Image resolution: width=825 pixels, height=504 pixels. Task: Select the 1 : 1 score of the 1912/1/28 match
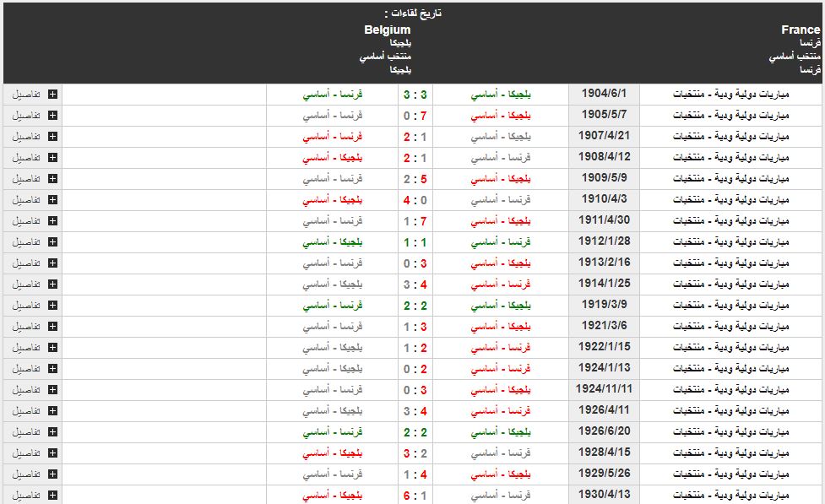(415, 242)
